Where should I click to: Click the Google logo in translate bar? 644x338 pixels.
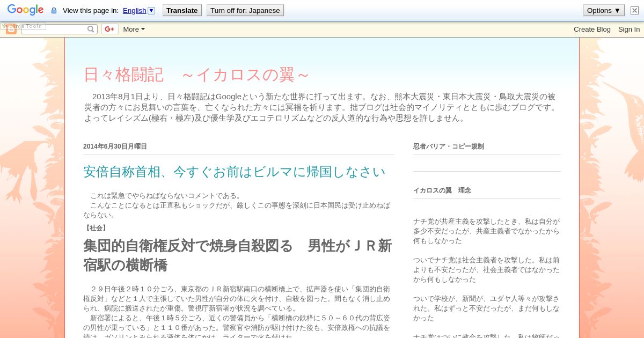tap(25, 10)
